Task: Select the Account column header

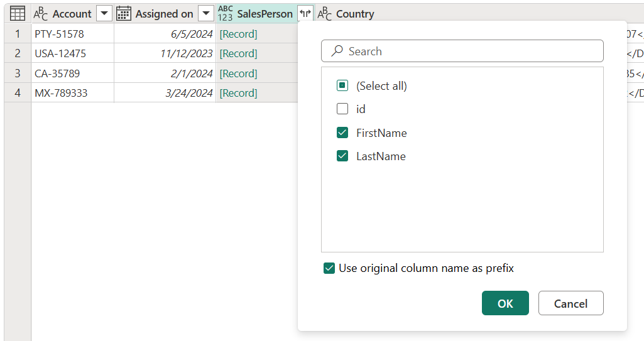Action: point(72,14)
